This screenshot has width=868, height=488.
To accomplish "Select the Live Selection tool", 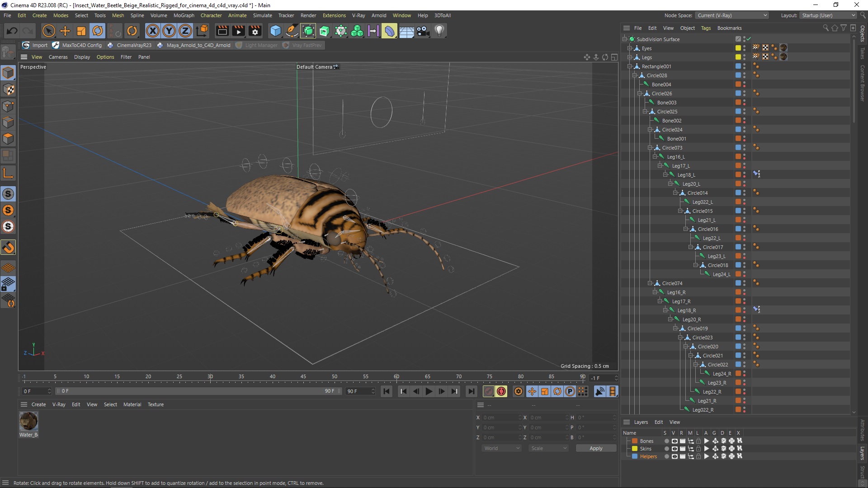I will (48, 31).
